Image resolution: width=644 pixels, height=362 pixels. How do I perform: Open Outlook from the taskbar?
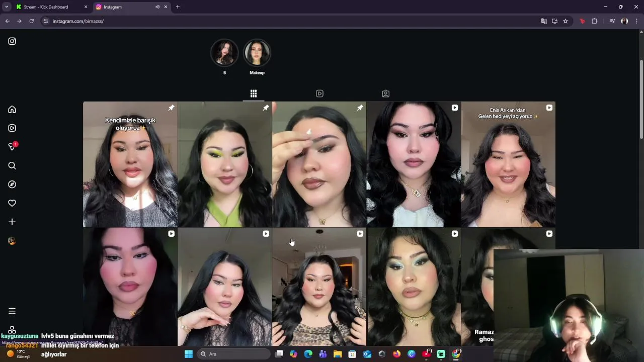(x=367, y=354)
